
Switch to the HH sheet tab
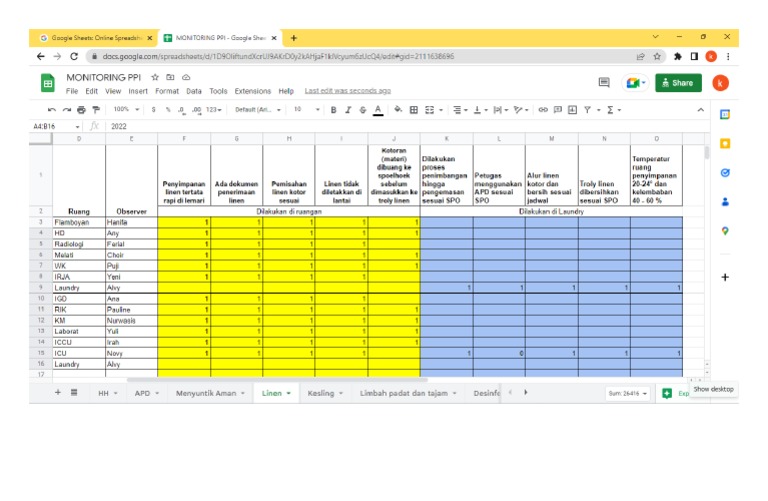tap(107, 393)
